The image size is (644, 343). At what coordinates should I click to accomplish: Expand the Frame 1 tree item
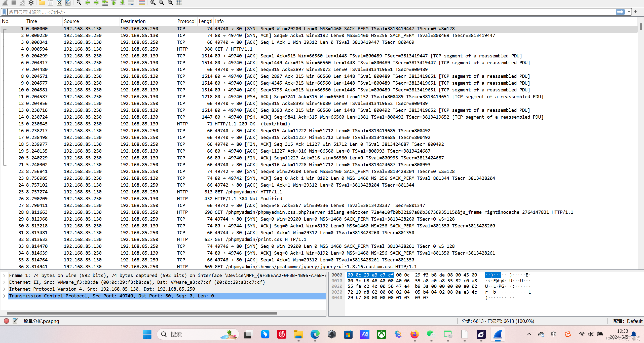tap(4, 276)
